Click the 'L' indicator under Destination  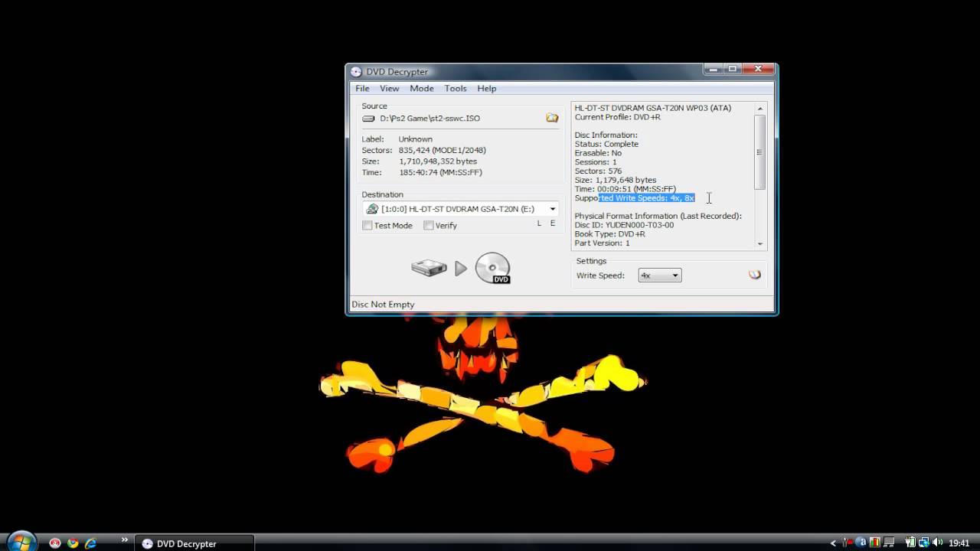point(539,223)
